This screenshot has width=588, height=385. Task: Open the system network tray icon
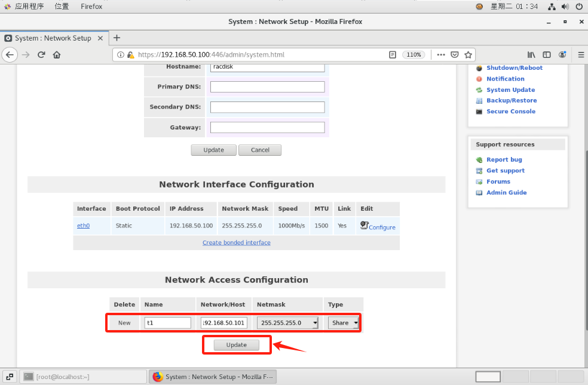click(x=552, y=7)
